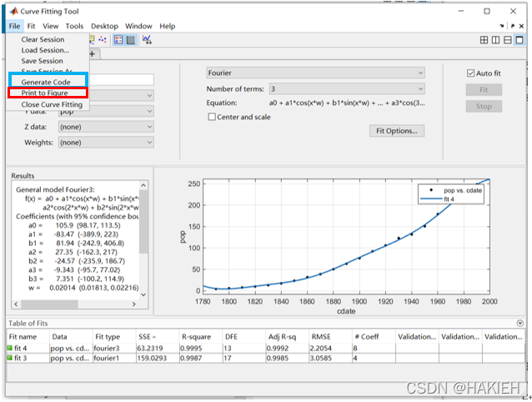The height and width of the screenshot is (402, 532).
Task: Click the Fit Options... button
Action: [x=397, y=131]
